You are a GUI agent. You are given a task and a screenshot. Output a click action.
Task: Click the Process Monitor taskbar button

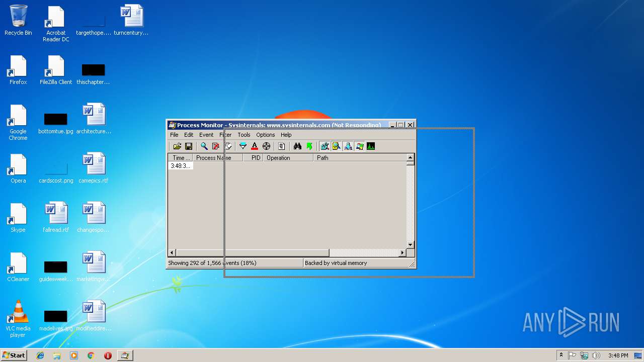tap(125, 355)
